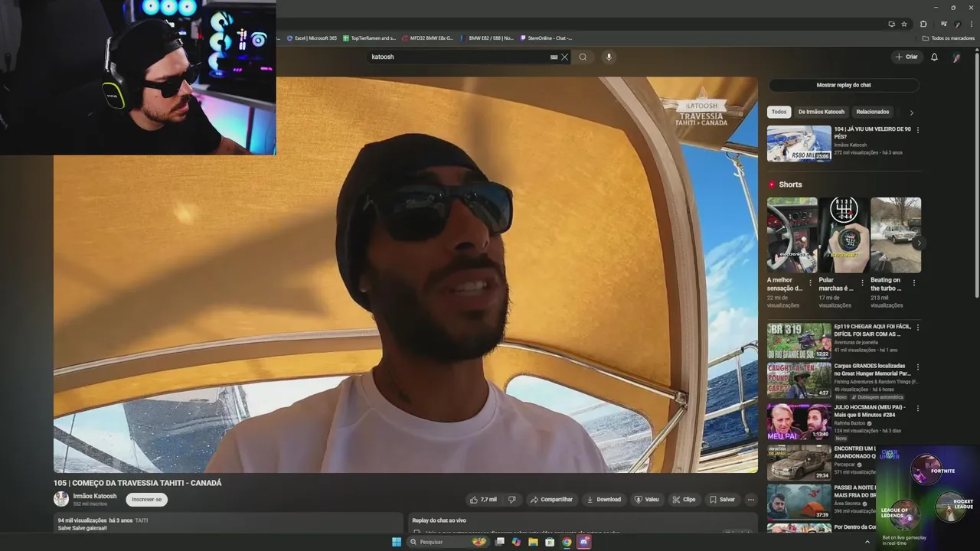
Task: Bookmark this page with the star icon
Action: (x=903, y=24)
